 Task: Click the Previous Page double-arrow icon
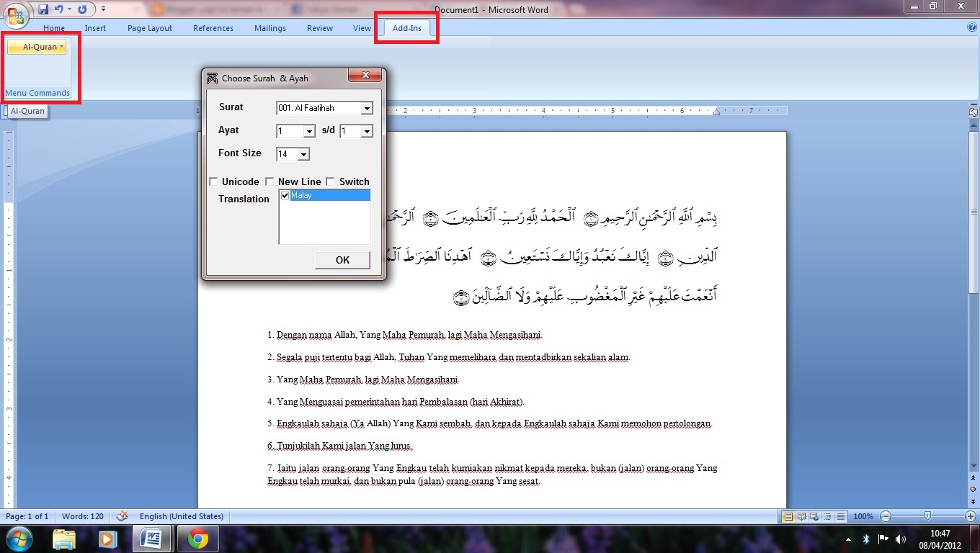tap(974, 479)
